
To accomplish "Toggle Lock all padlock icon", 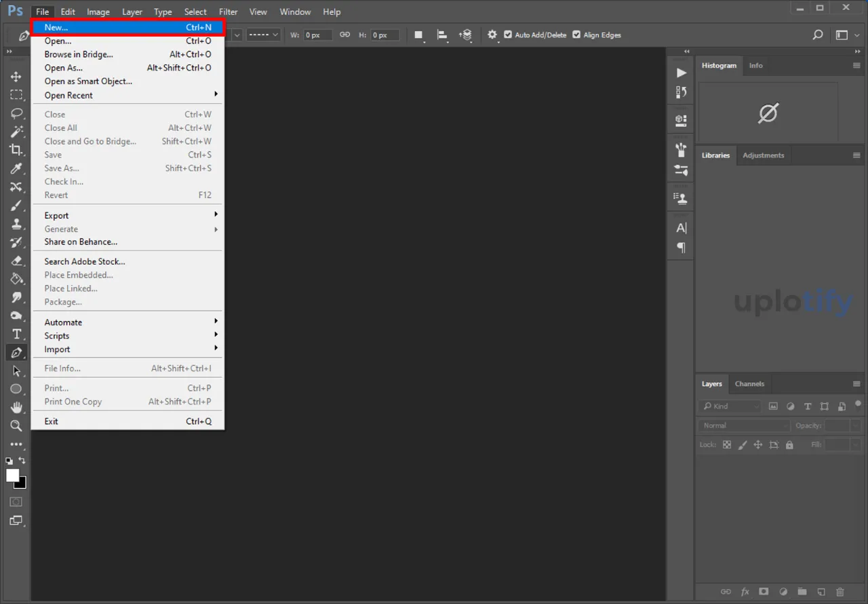I will click(789, 445).
